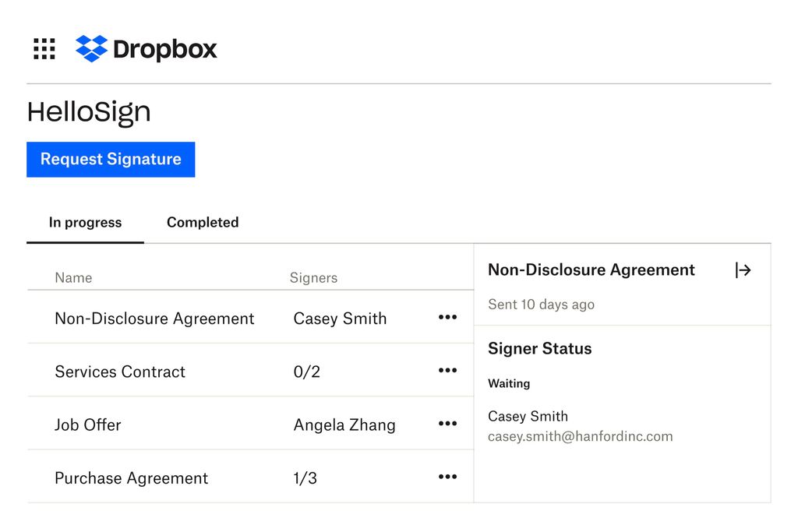Click signer name Casey Smith in detail panel

point(528,416)
